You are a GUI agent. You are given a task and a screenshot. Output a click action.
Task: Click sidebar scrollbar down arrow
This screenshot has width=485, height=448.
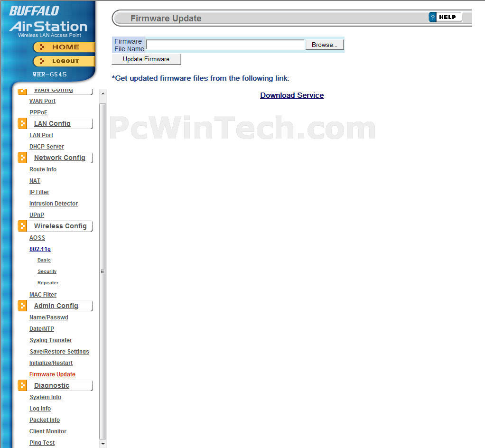pyautogui.click(x=103, y=444)
